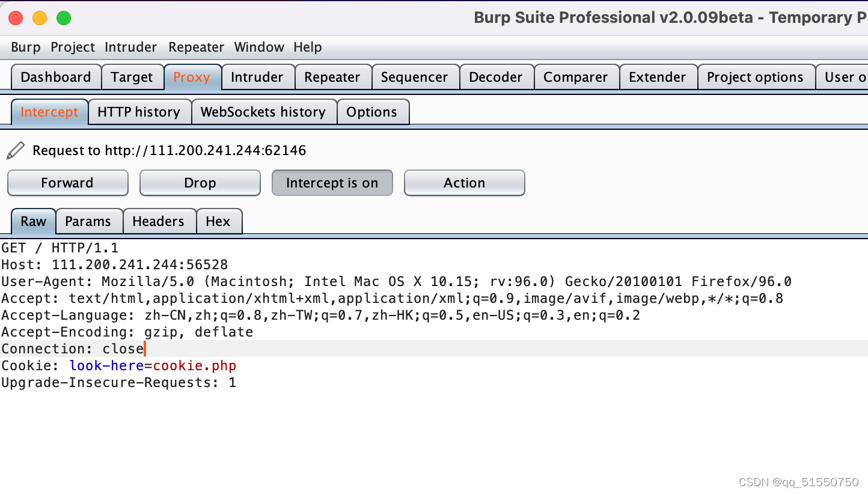
Task: Open the Comparer tab
Action: (576, 78)
